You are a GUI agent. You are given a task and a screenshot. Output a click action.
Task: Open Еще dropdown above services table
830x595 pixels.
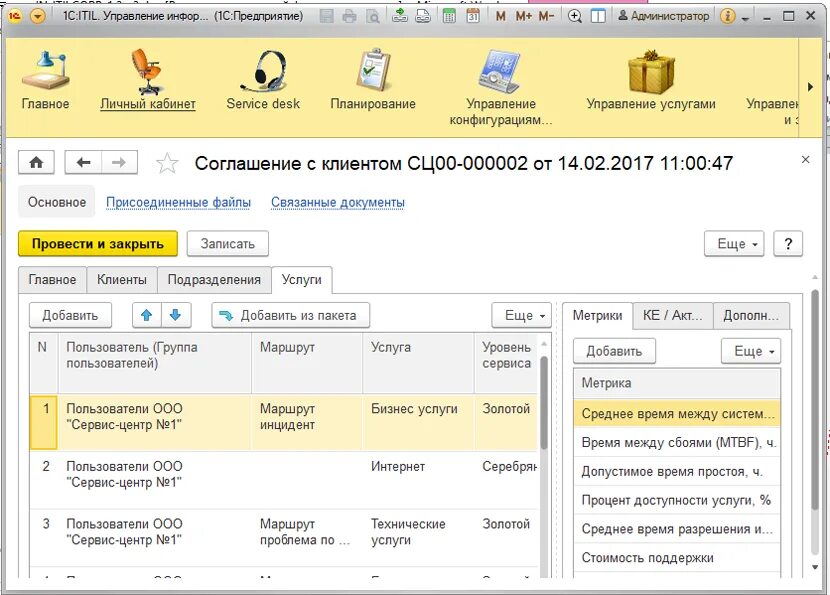click(521, 315)
